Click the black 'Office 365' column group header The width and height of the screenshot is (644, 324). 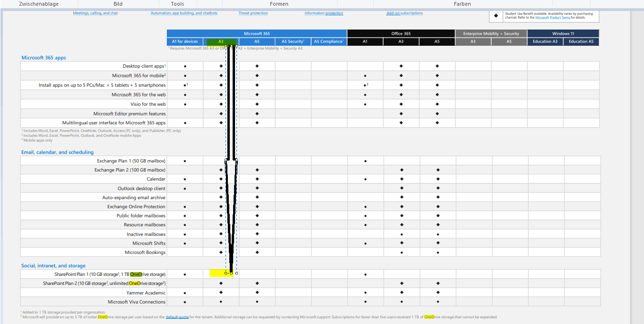coord(401,33)
